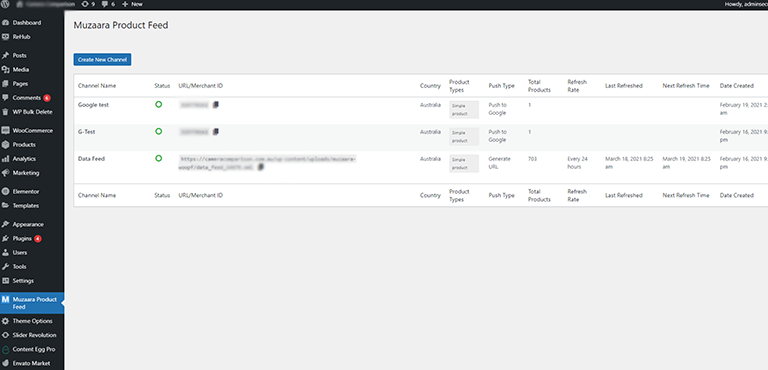This screenshot has width=768, height=370.
Task: Open WooCommerce menu
Action: click(x=32, y=131)
